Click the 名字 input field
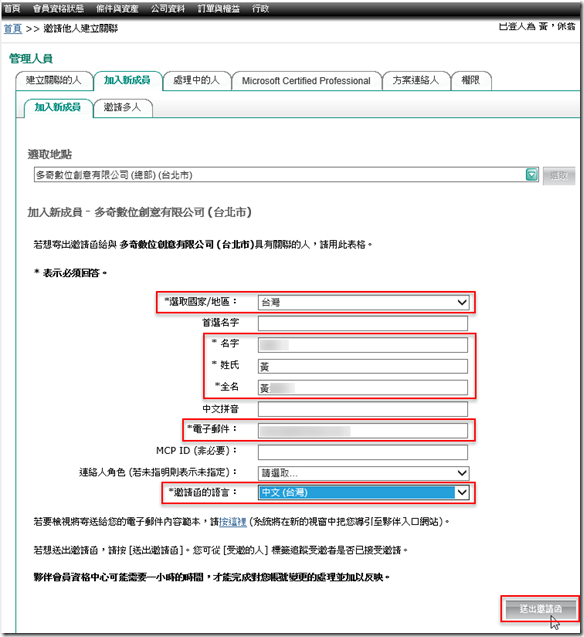Screen dimensions: 584x637 pos(363,345)
